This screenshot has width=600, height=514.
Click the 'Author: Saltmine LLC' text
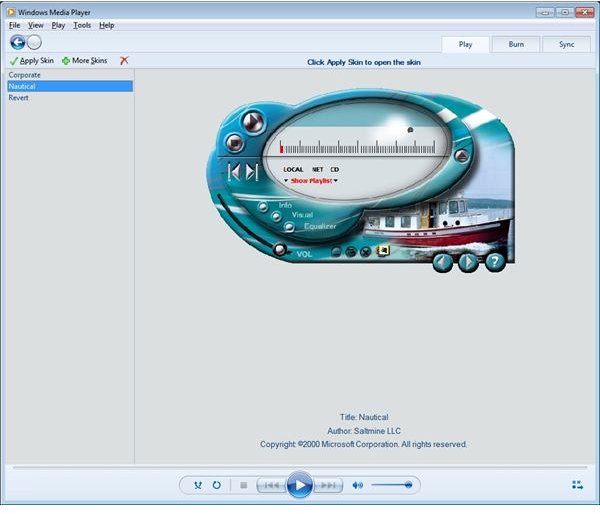[x=364, y=431]
